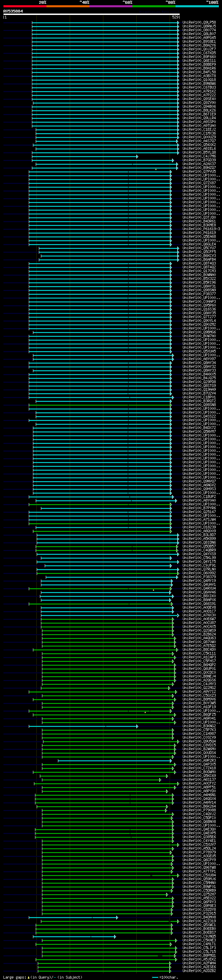
Task: Click hit UniRef100_Q4RXU4
Action: [x=199, y=589]
